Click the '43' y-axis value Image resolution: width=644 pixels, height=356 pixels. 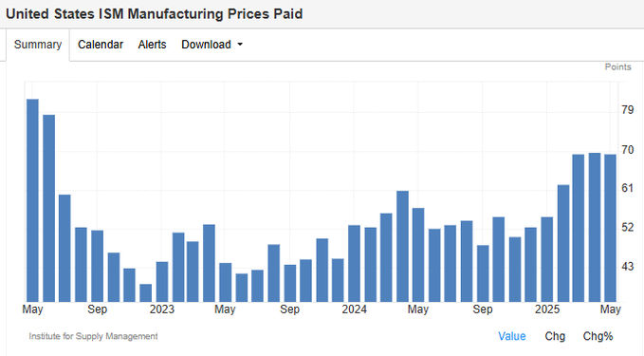[628, 267]
